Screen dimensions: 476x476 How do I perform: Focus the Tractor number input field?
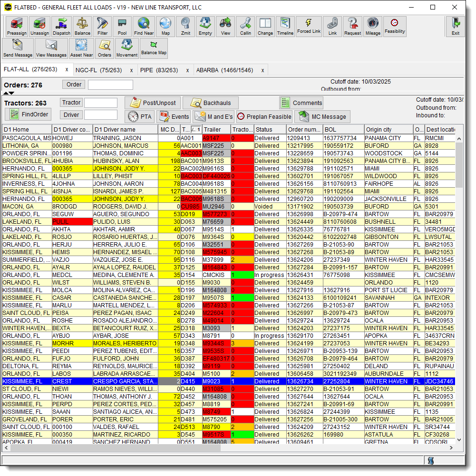[101, 103]
